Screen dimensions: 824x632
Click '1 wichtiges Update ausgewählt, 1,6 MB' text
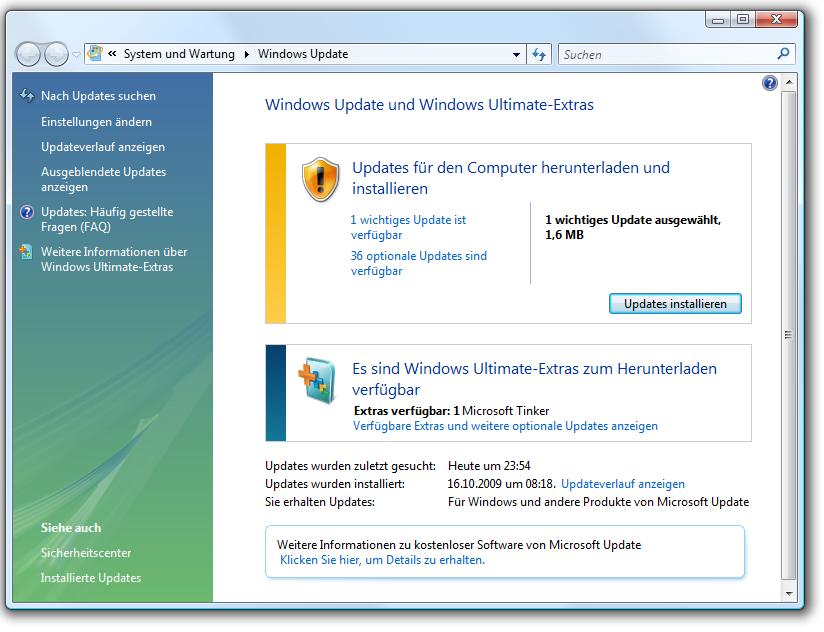633,227
